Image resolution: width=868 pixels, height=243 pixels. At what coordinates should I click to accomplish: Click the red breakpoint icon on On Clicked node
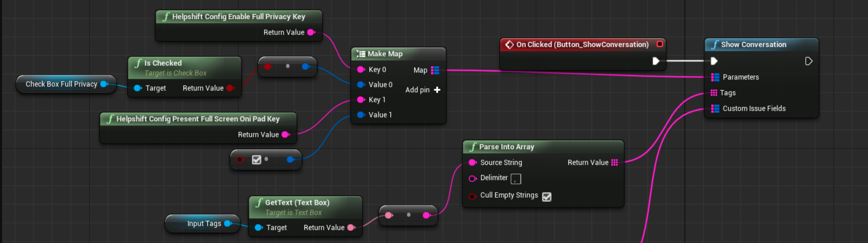[x=659, y=44]
